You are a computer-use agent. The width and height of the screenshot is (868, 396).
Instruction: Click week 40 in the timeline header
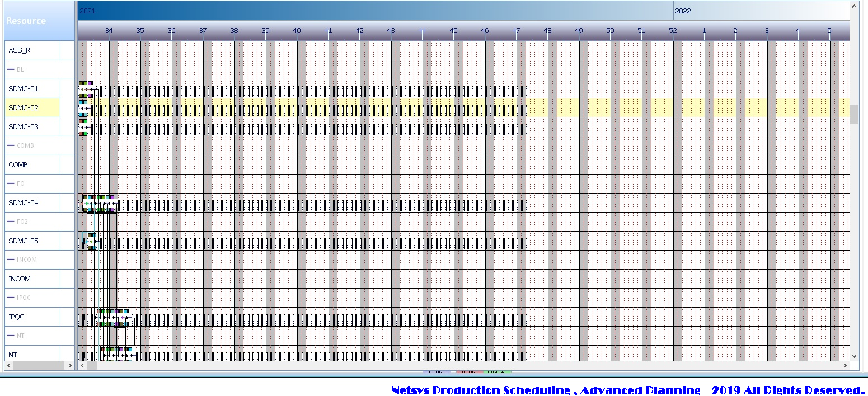tap(297, 31)
